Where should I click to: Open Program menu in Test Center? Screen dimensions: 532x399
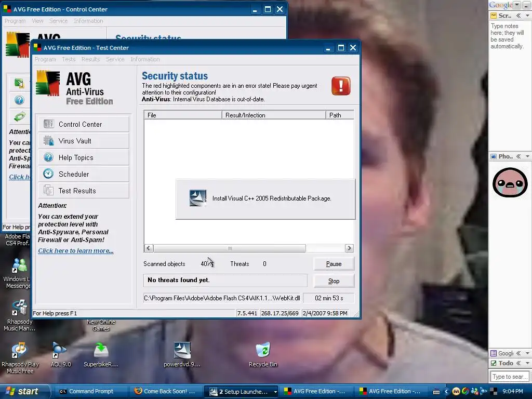tap(45, 59)
